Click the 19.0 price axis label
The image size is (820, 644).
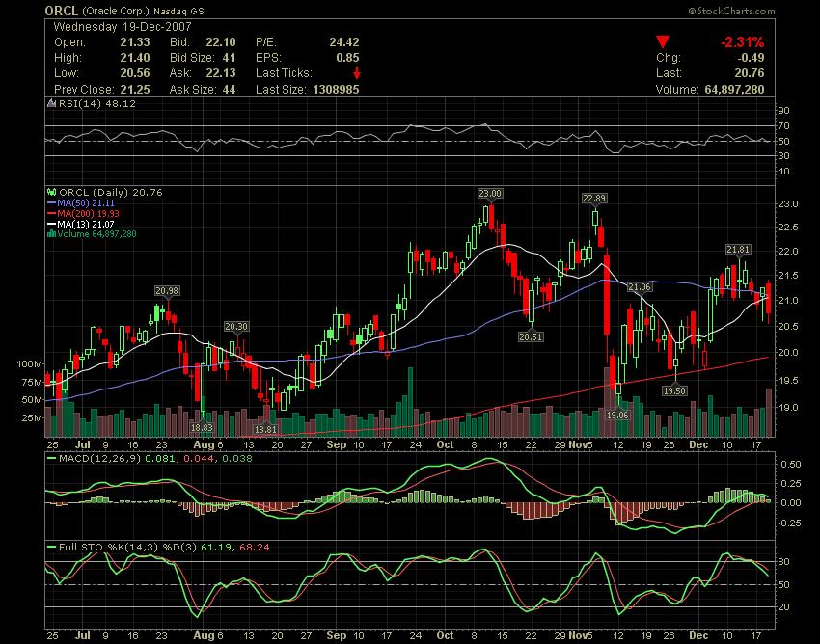(788, 407)
